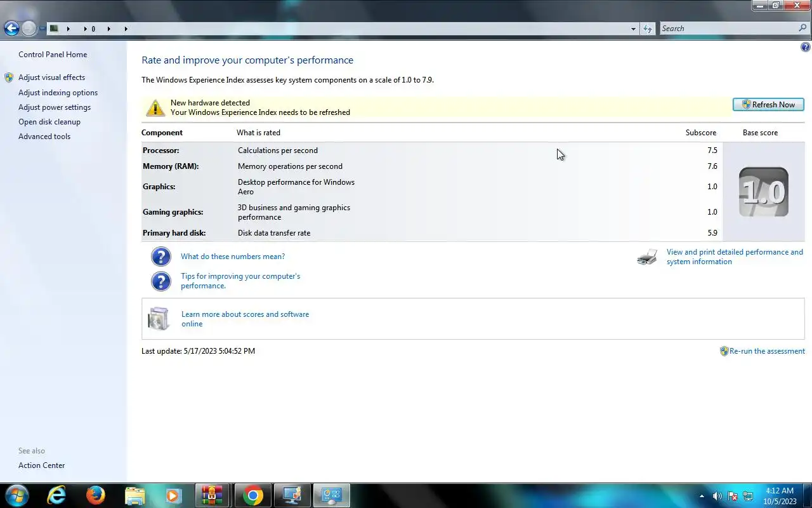Click the Component column header
The height and width of the screenshot is (508, 812).
(162, 133)
